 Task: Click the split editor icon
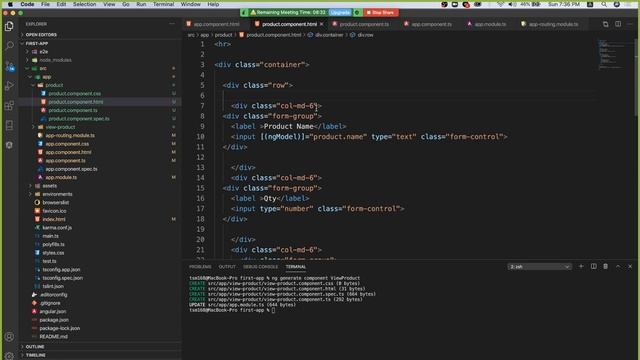pyautogui.click(x=618, y=24)
